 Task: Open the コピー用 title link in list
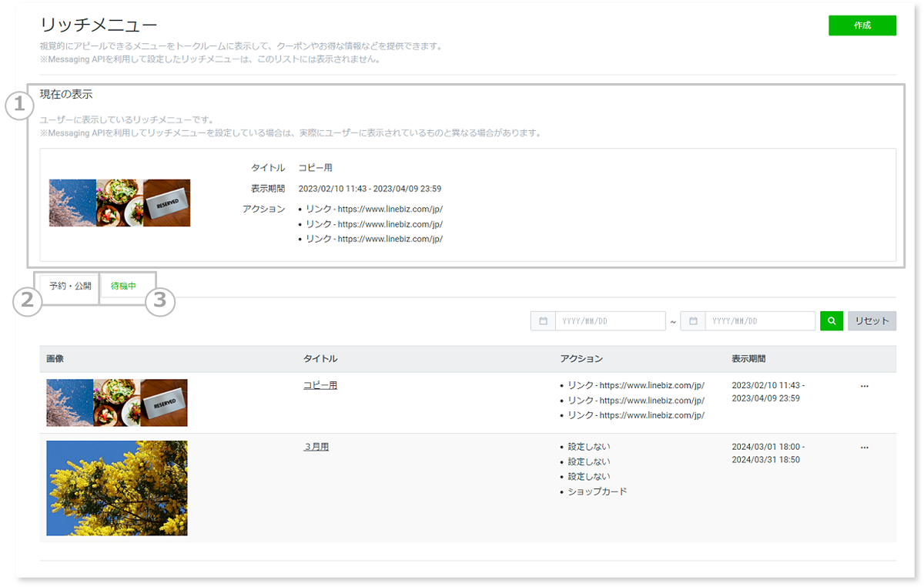pyautogui.click(x=320, y=385)
